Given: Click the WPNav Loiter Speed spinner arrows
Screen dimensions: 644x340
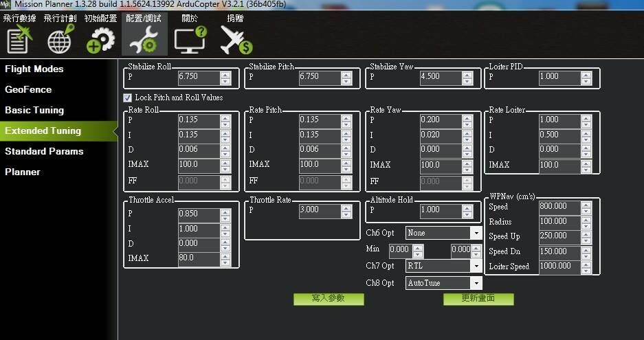Looking at the screenshot, I should [586, 267].
